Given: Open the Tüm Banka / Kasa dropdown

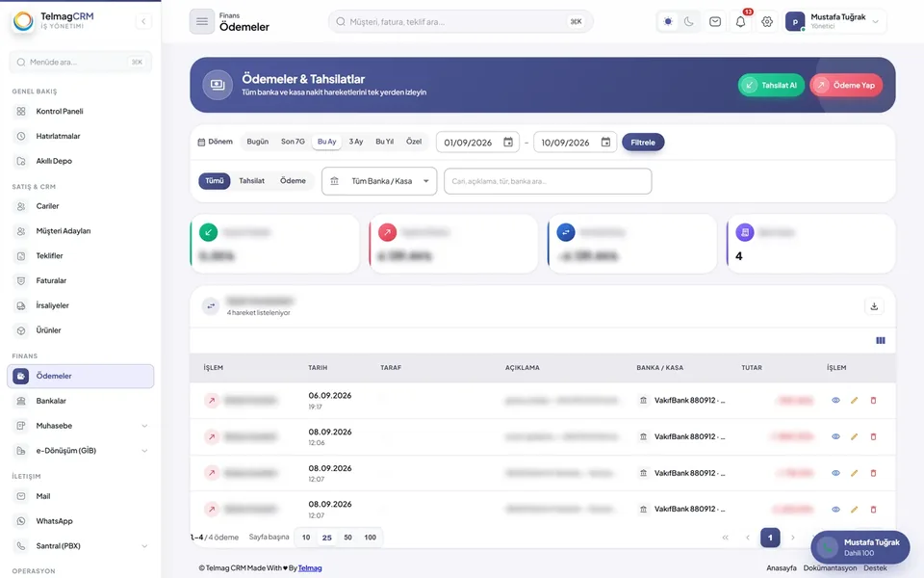Looking at the screenshot, I should point(379,181).
